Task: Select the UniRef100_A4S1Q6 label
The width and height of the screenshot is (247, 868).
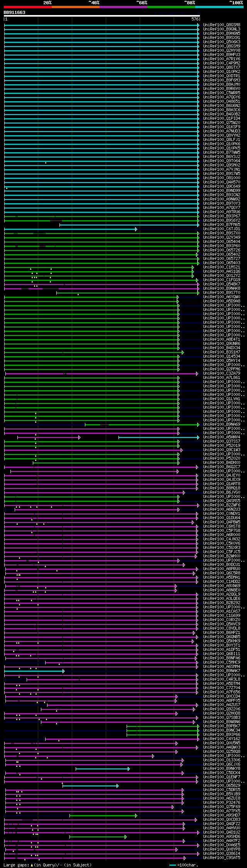Action: (222, 271)
